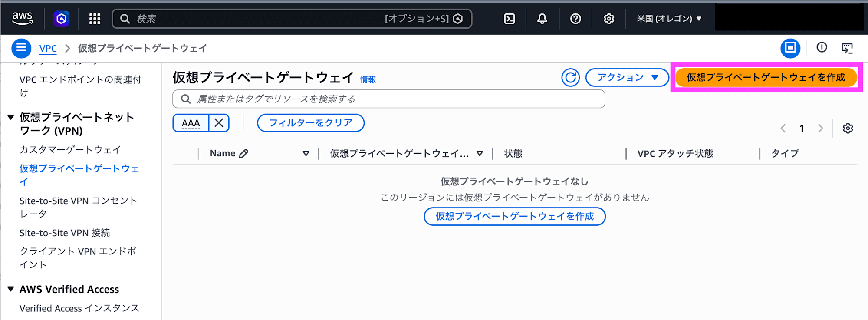
Task: Open Verified Access インスタンス item
Action: [x=79, y=308]
